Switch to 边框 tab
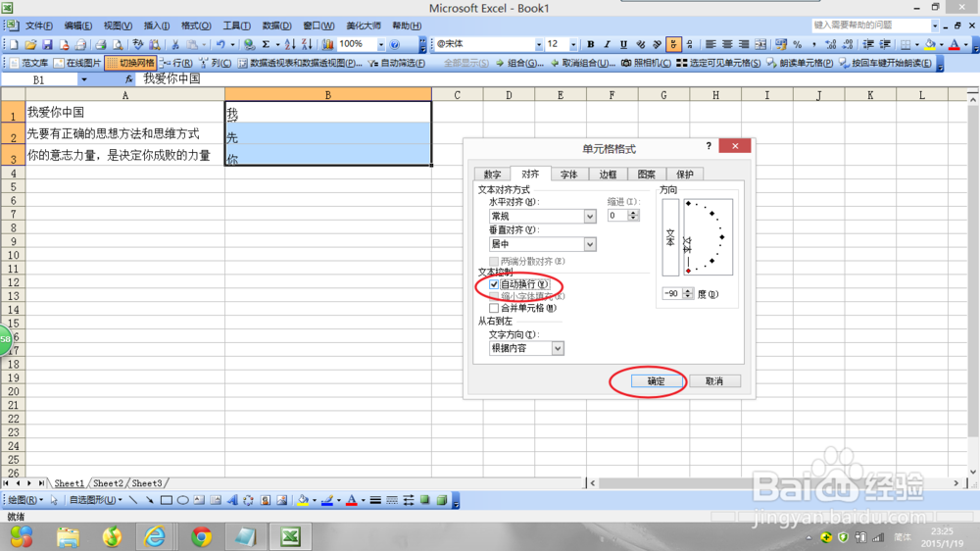 (608, 174)
